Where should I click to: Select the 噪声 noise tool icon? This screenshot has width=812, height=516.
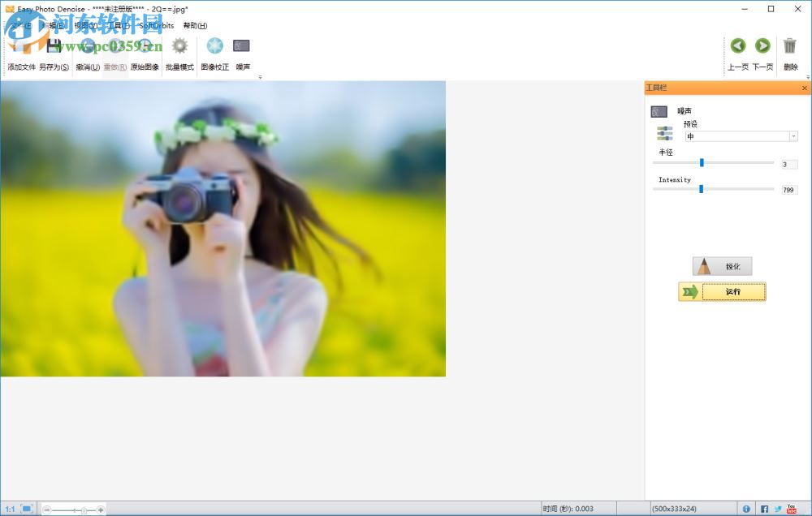pyautogui.click(x=240, y=46)
